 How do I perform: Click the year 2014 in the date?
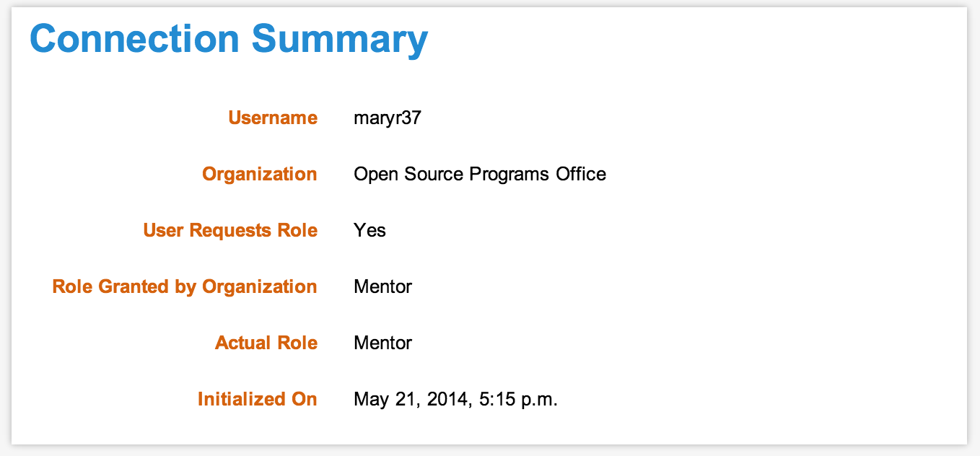(443, 399)
